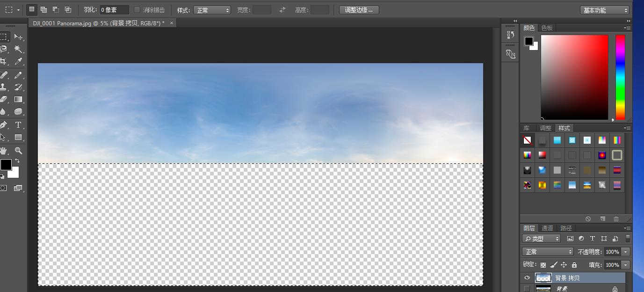This screenshot has width=644, height=292.
Task: Select the Spot Healing Brush tool
Action: pos(4,75)
